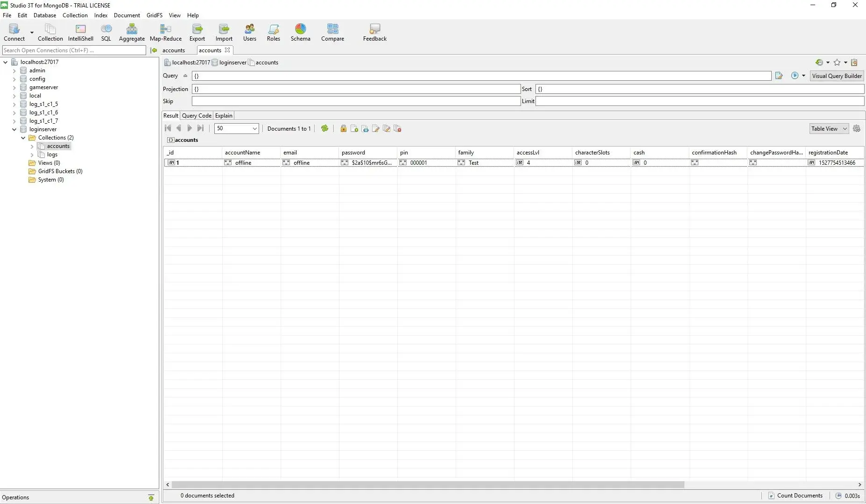Delete the selected document icon
Screen dimensions: 866x504
click(398, 129)
